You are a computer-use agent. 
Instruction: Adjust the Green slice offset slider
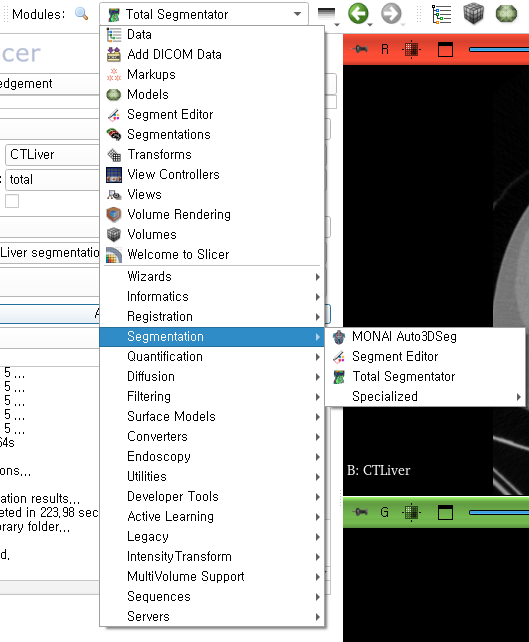click(x=499, y=513)
